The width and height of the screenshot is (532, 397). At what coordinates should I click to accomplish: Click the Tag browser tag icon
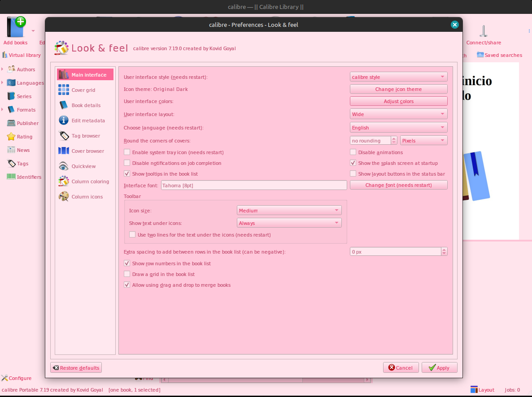pos(63,136)
